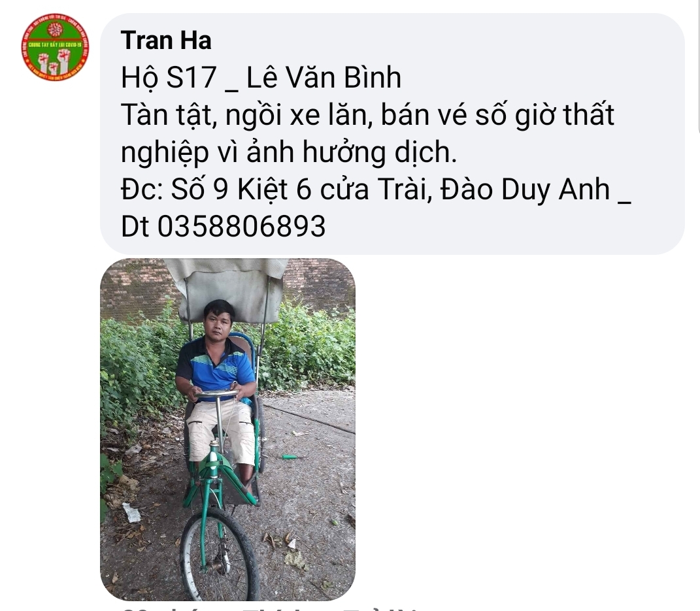This screenshot has width=700, height=611.
Task: Click the 'Trả lời' reply link below the photo
Action: [x=380, y=609]
